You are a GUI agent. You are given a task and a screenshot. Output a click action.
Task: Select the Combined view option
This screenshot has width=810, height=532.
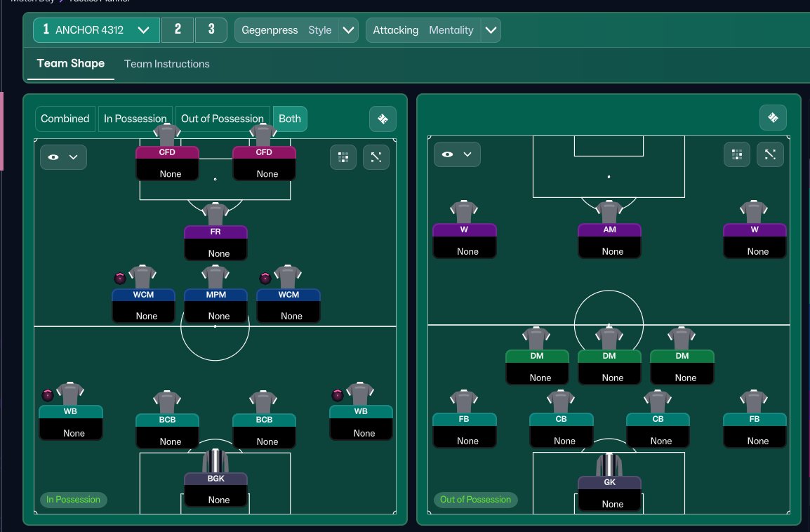pyautogui.click(x=65, y=119)
